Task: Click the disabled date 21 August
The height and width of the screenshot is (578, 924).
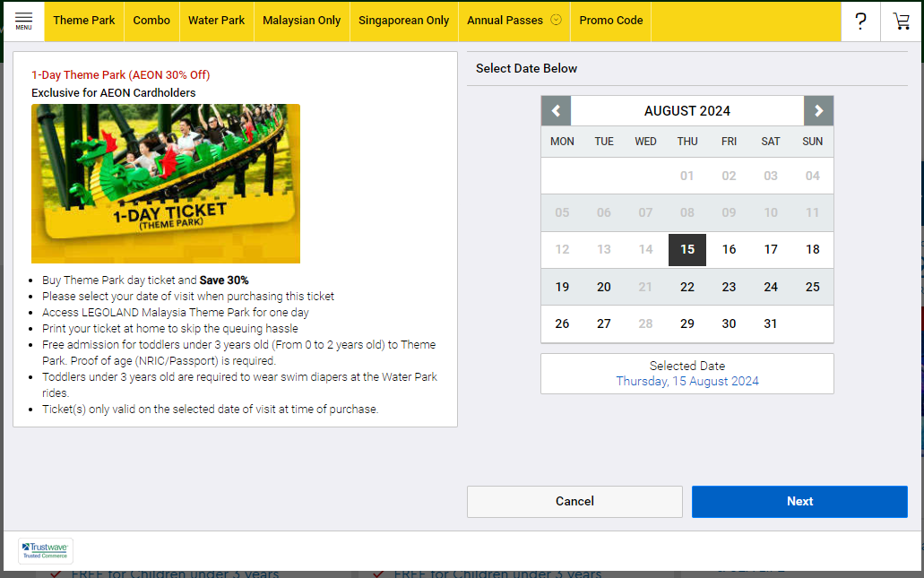Action: 645,287
